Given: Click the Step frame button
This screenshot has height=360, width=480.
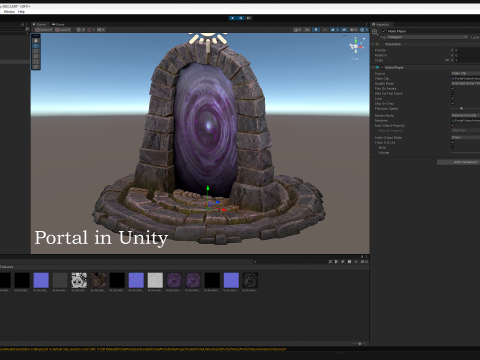Looking at the screenshot, I should point(248,18).
